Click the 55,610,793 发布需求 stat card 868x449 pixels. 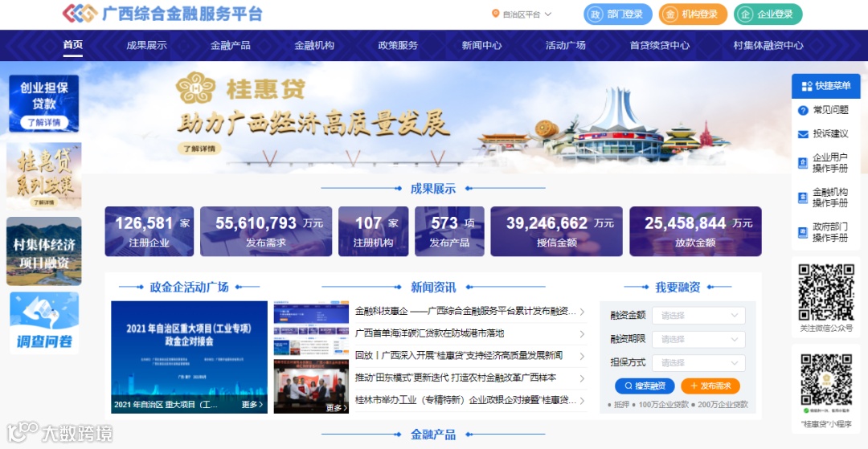(266, 231)
